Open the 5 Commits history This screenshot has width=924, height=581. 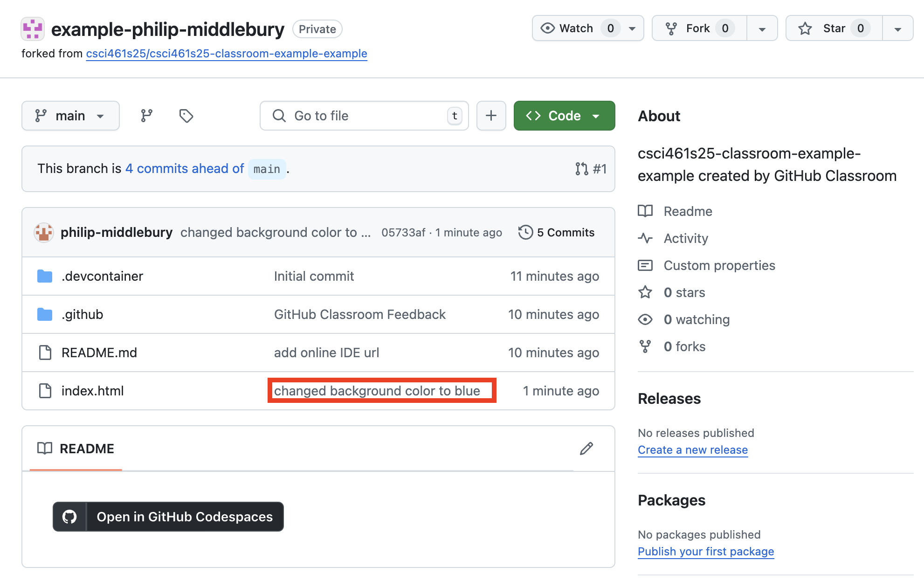[x=556, y=232]
